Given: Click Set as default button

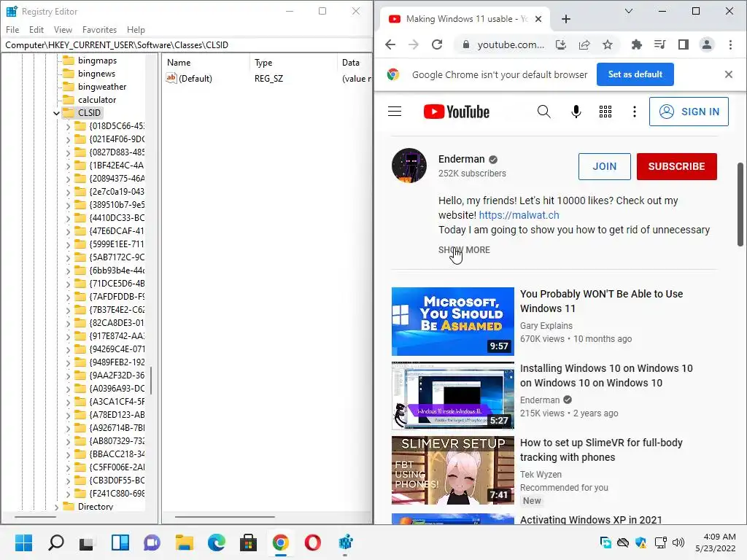Looking at the screenshot, I should coord(635,74).
